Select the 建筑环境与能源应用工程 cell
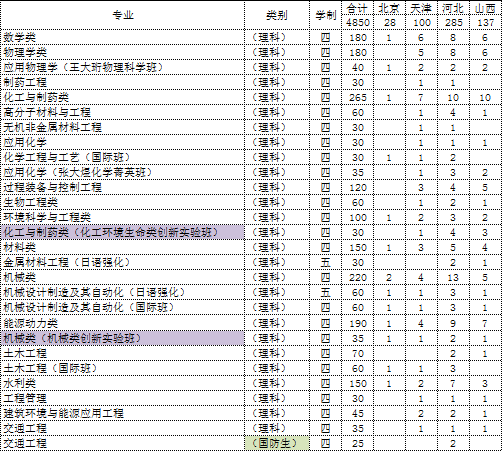The height and width of the screenshot is (451, 502). [123, 413]
